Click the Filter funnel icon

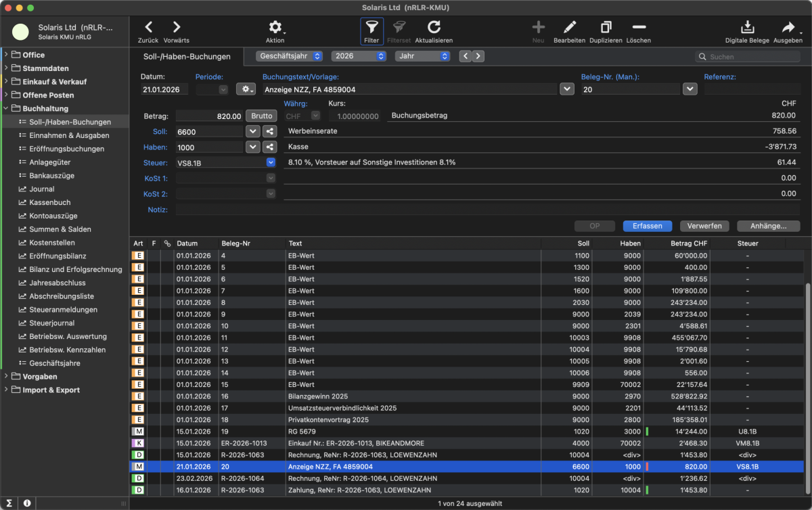click(x=371, y=28)
